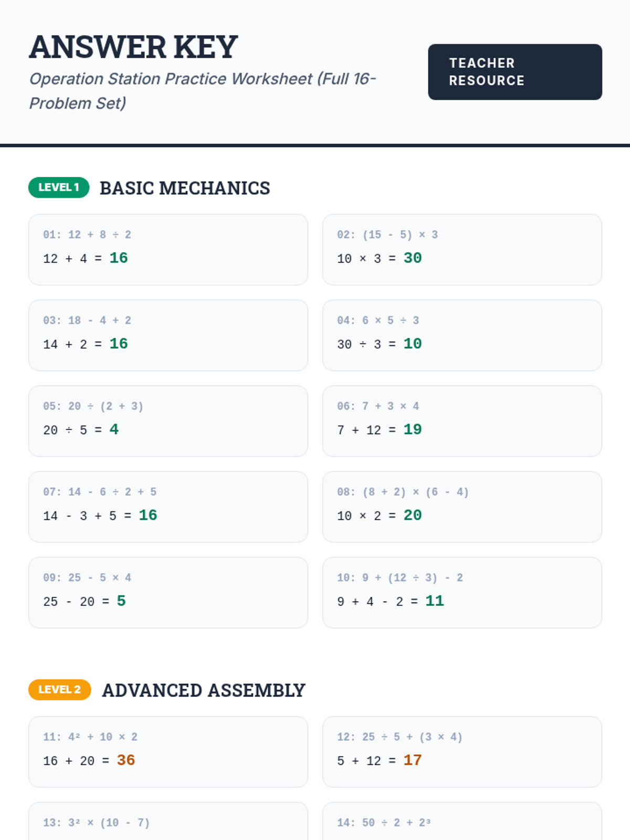Click problem 05 card 20 ÷ (2 + 3)
Viewport: 630px width, 840px height.
tap(168, 421)
